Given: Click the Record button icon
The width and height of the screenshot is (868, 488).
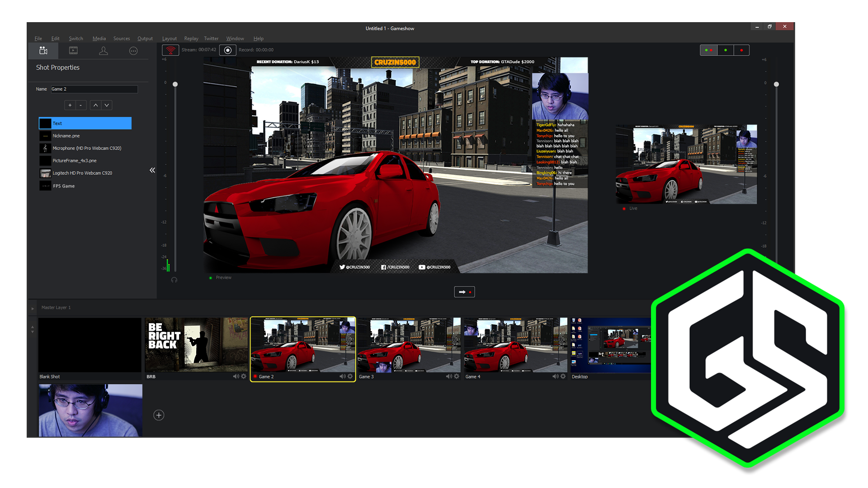Looking at the screenshot, I should pyautogui.click(x=228, y=50).
